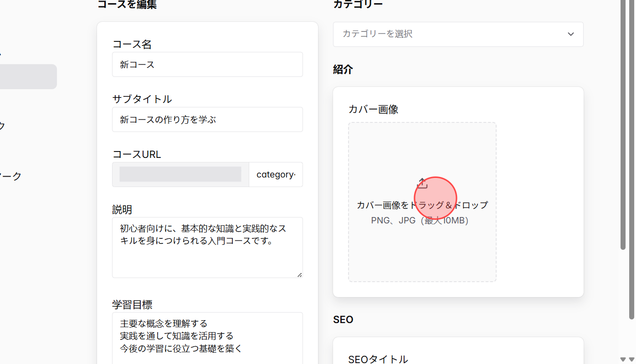Click the カバー画像 drag and drop zone
The width and height of the screenshot is (636, 364).
tap(422, 202)
